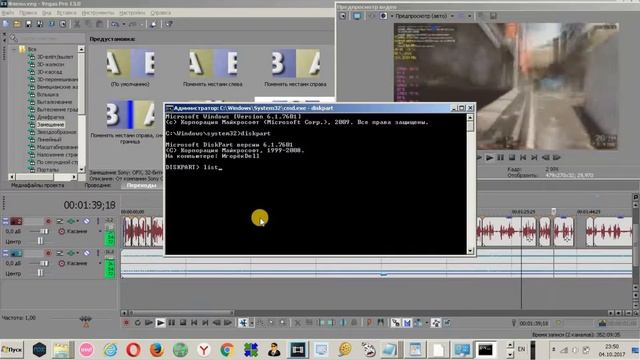This screenshot has width=640, height=360.
Task: Select the Normal edit tool
Action: [x=243, y=323]
